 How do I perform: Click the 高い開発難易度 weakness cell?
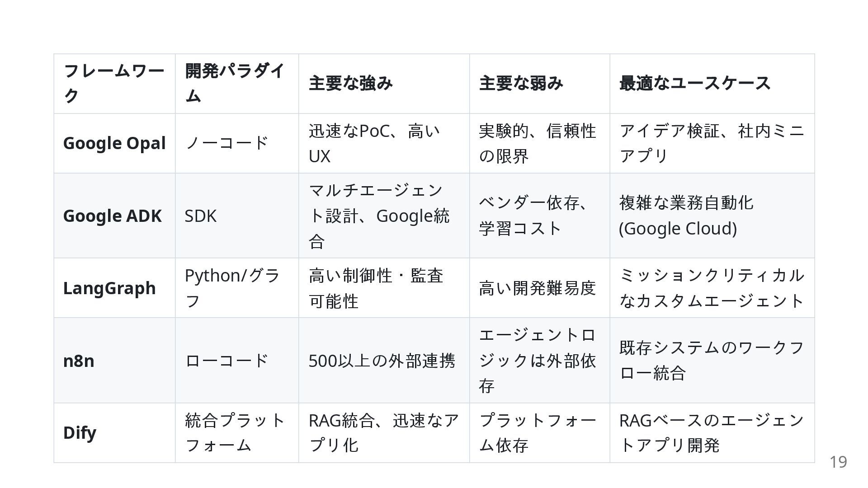coord(538,288)
